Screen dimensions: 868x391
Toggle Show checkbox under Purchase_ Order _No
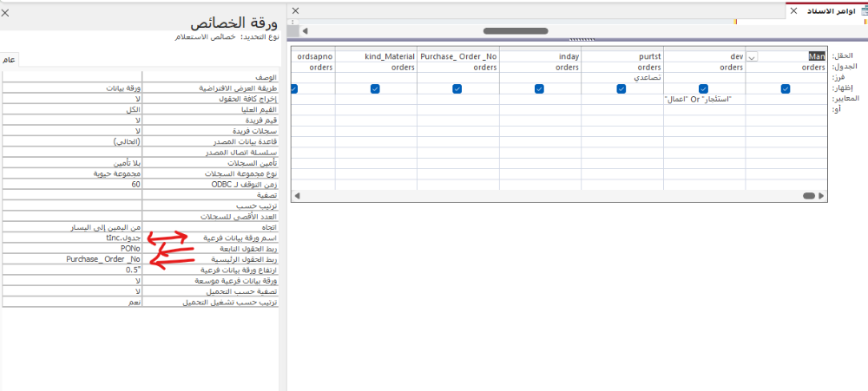pos(457,88)
